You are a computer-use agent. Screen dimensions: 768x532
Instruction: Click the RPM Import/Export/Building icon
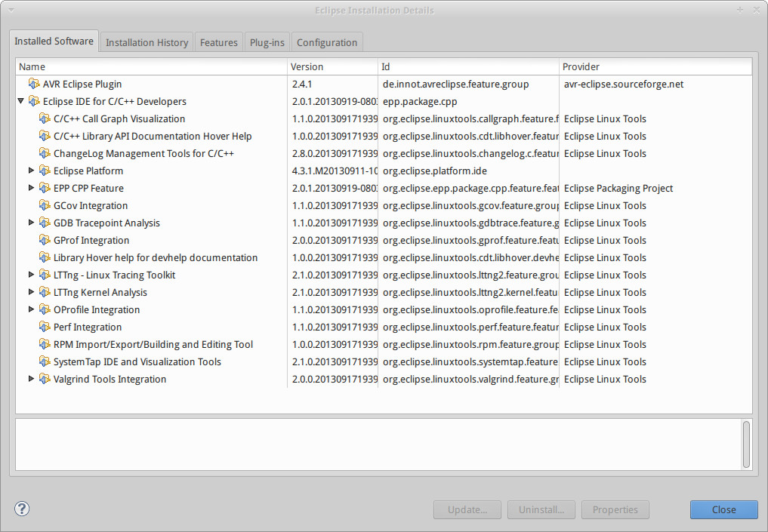[45, 345]
